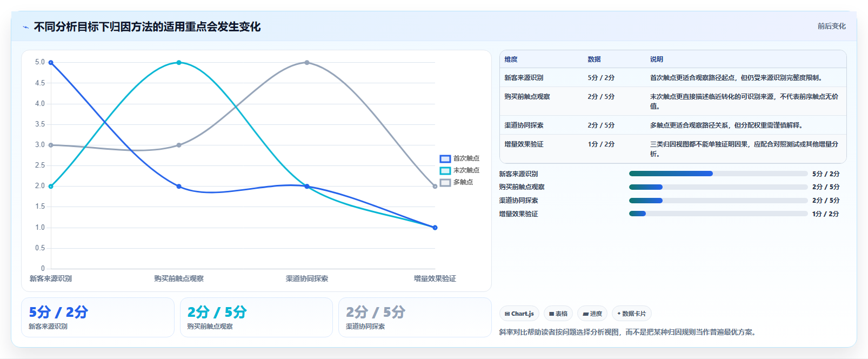868x359 pixels.
Task: Click the 增量效果验证 x-axis label
Action: [435, 278]
